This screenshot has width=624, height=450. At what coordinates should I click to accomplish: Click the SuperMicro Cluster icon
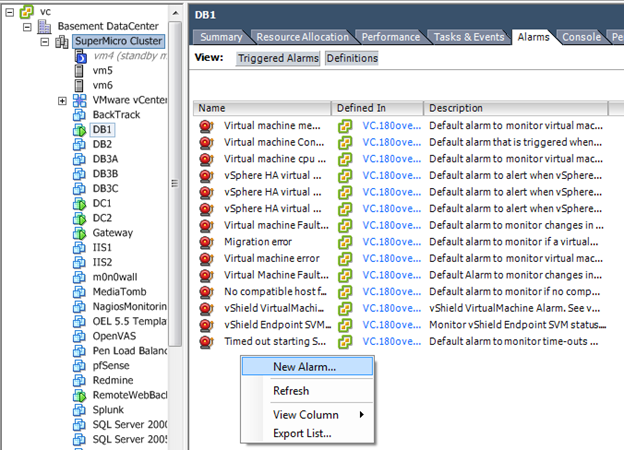click(x=62, y=41)
